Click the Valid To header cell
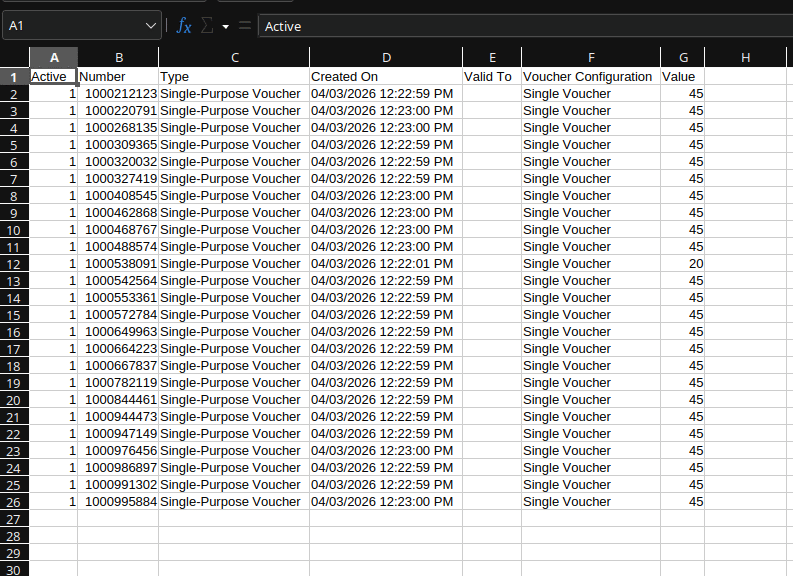Screen dimensions: 793x576 pos(492,76)
